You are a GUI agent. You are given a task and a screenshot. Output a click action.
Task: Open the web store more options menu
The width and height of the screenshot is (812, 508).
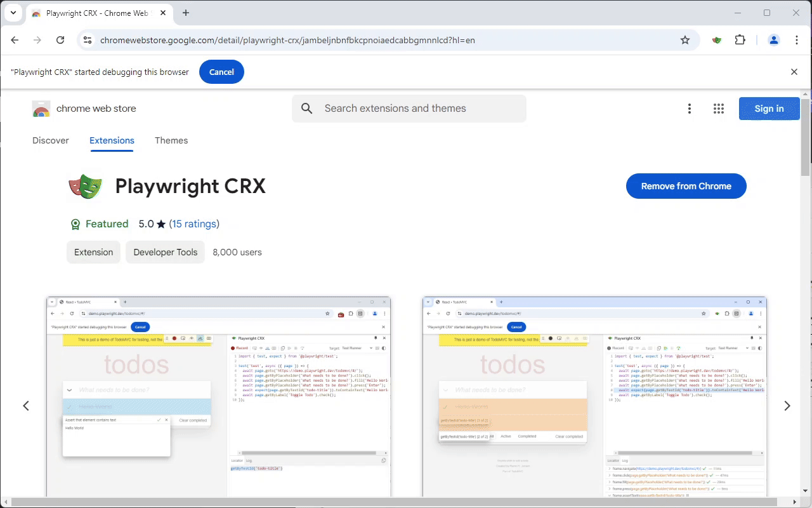[x=690, y=109]
